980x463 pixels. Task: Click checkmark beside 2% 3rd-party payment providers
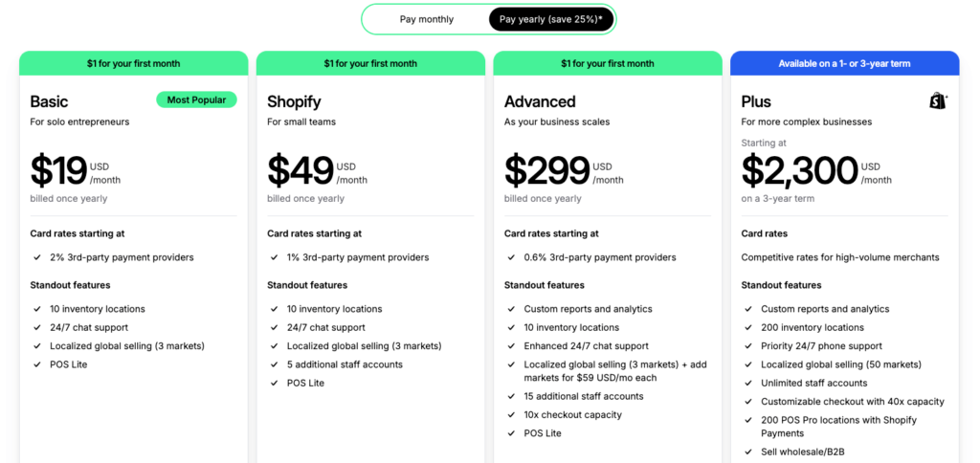pos(37,257)
